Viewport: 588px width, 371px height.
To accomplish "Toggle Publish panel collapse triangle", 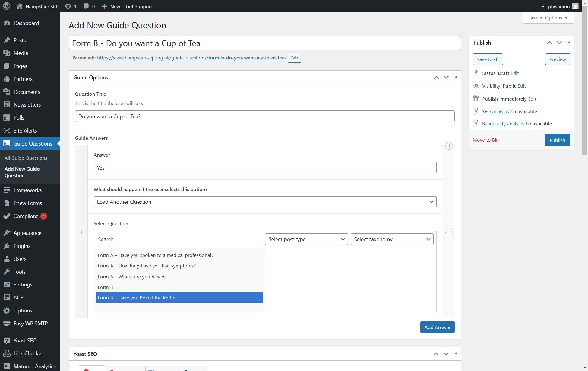I will (x=569, y=43).
